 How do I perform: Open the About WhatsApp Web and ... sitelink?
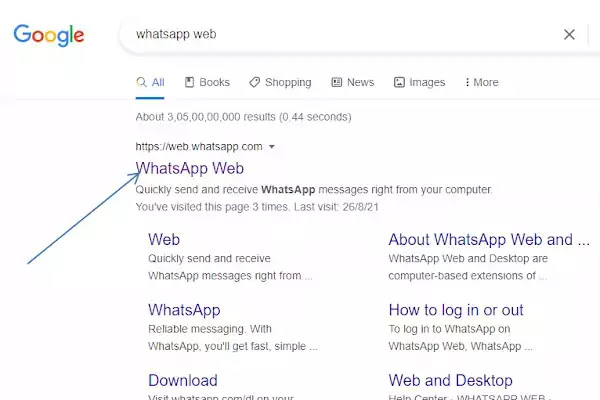(489, 240)
